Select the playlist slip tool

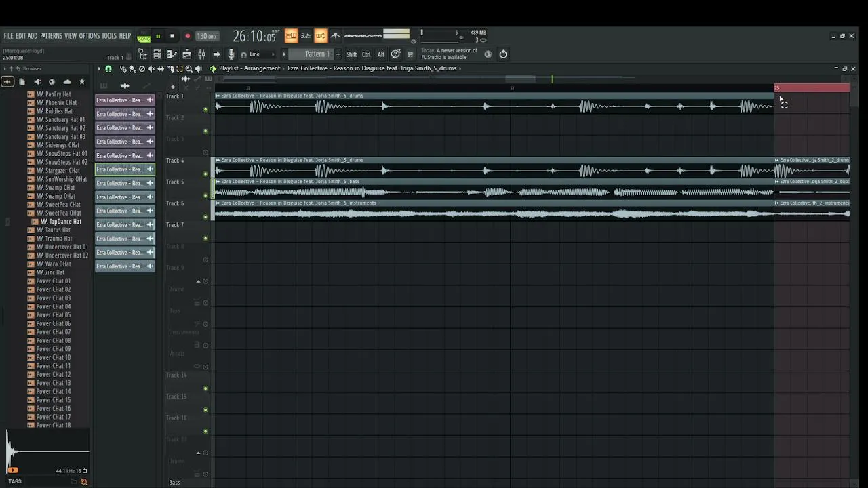pyautogui.click(x=161, y=69)
